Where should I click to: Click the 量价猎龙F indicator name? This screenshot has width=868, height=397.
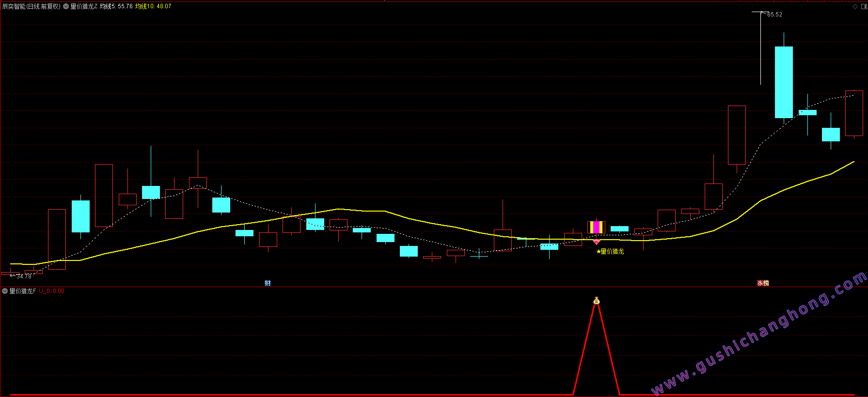point(23,291)
